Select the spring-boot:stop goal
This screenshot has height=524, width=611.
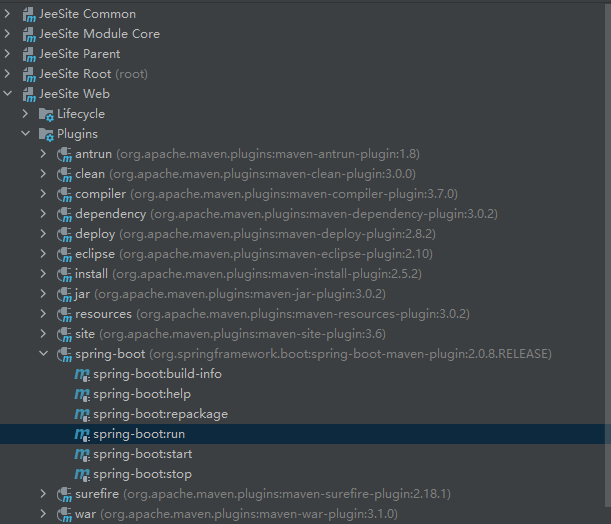click(x=143, y=474)
